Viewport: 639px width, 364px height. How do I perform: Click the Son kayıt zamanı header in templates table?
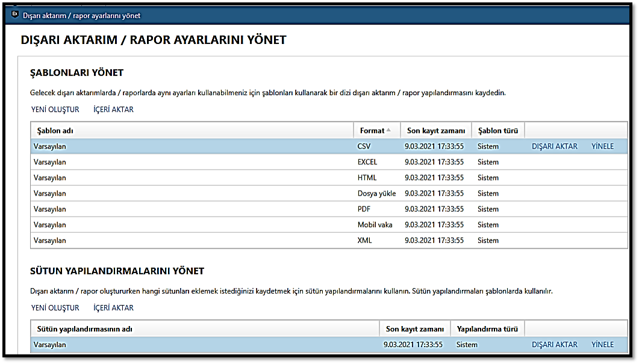coord(435,131)
